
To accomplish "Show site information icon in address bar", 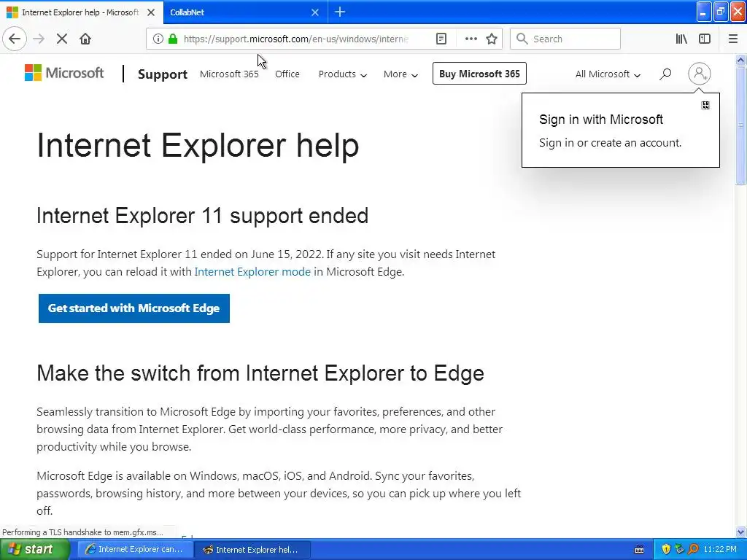I will coord(158,39).
